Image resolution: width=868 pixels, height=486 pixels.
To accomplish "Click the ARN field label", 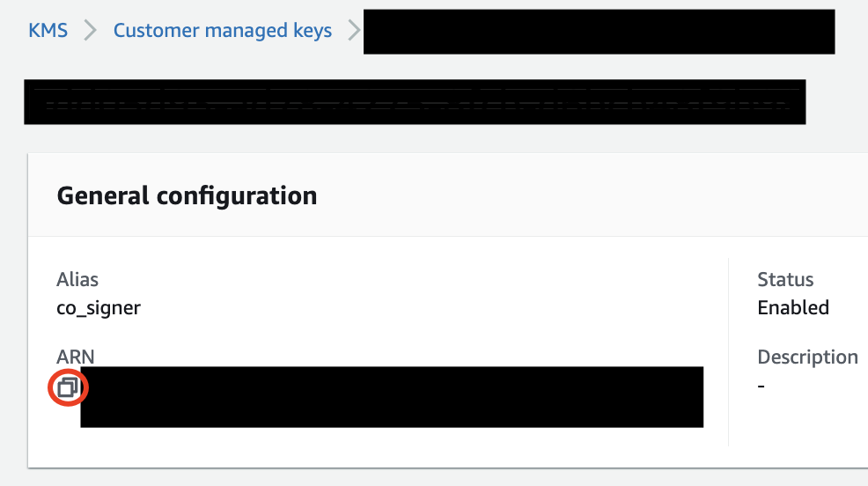I will (x=76, y=357).
